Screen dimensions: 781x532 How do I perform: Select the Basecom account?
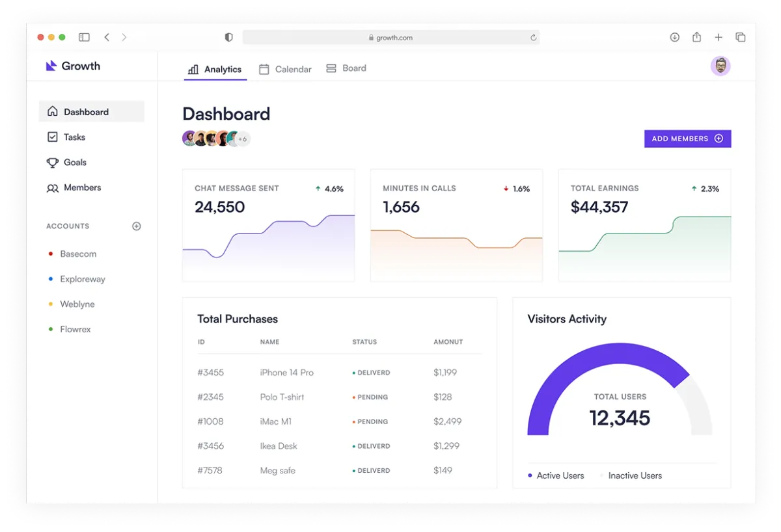tap(72, 254)
